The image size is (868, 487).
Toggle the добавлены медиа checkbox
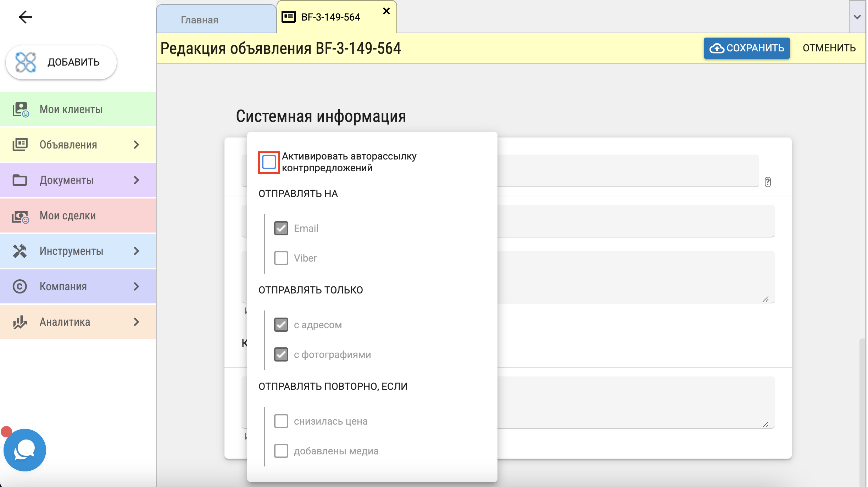click(281, 451)
